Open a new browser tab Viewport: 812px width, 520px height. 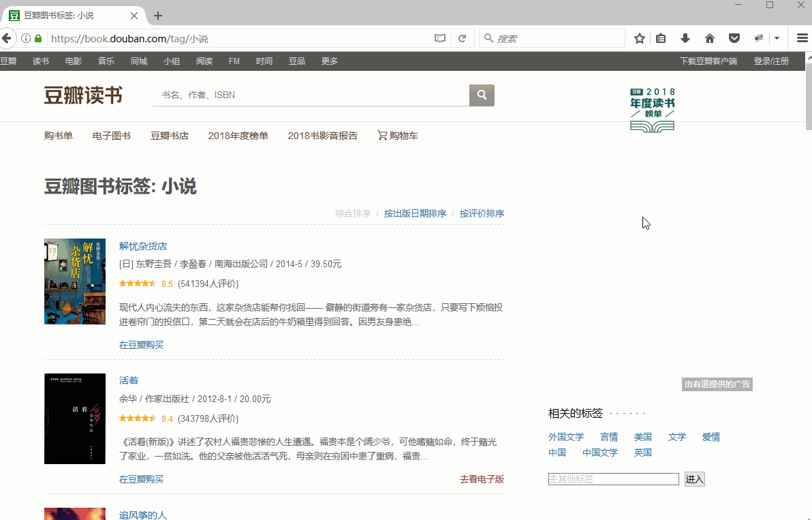point(158,16)
